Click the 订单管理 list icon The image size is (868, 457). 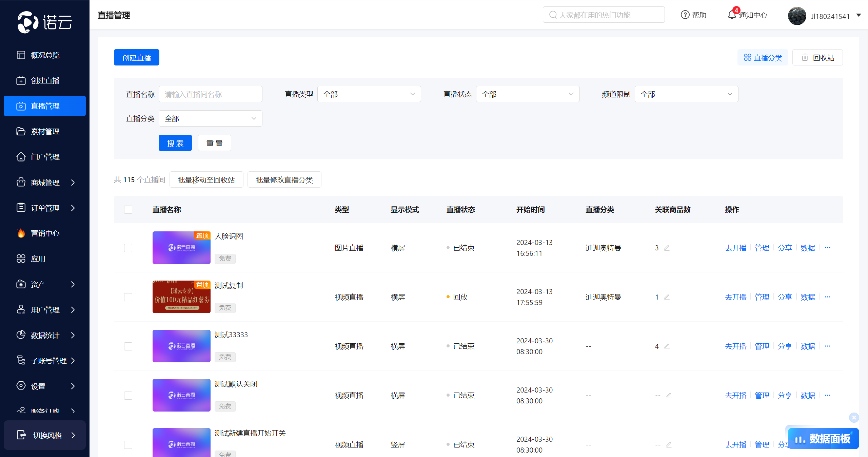[x=21, y=208]
